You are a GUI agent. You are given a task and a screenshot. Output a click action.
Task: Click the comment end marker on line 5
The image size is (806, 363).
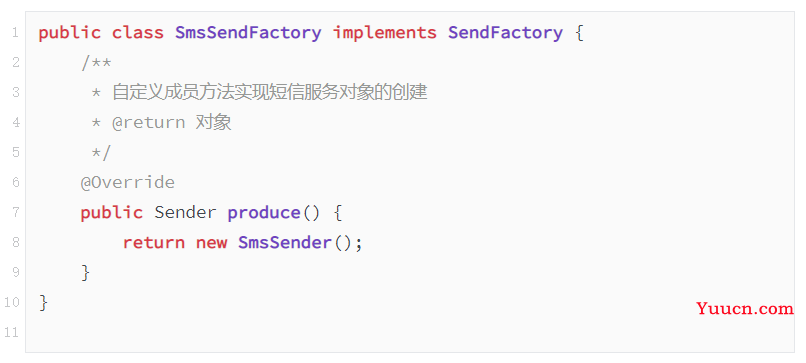101,153
